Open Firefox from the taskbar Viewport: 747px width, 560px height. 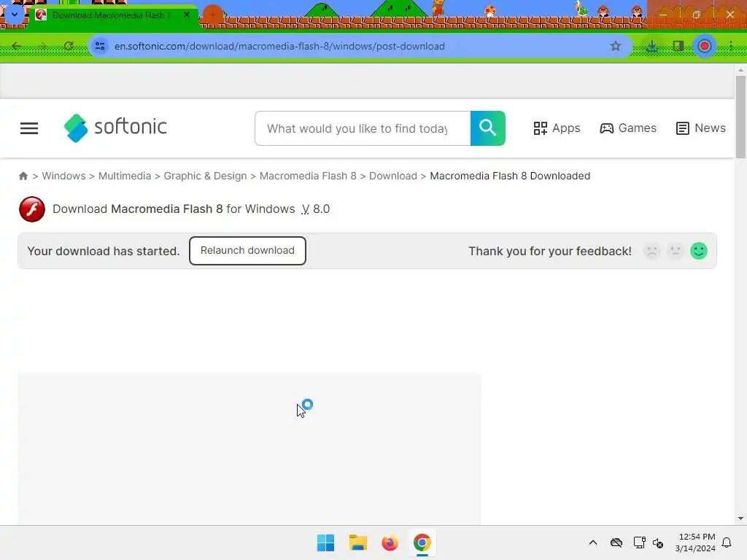tap(390, 542)
